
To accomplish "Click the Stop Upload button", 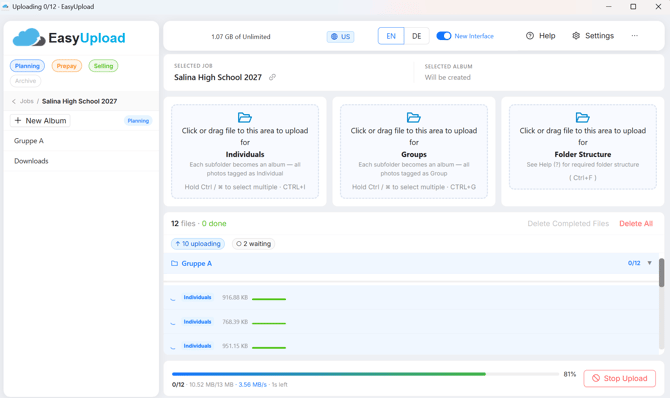I will 620,378.
